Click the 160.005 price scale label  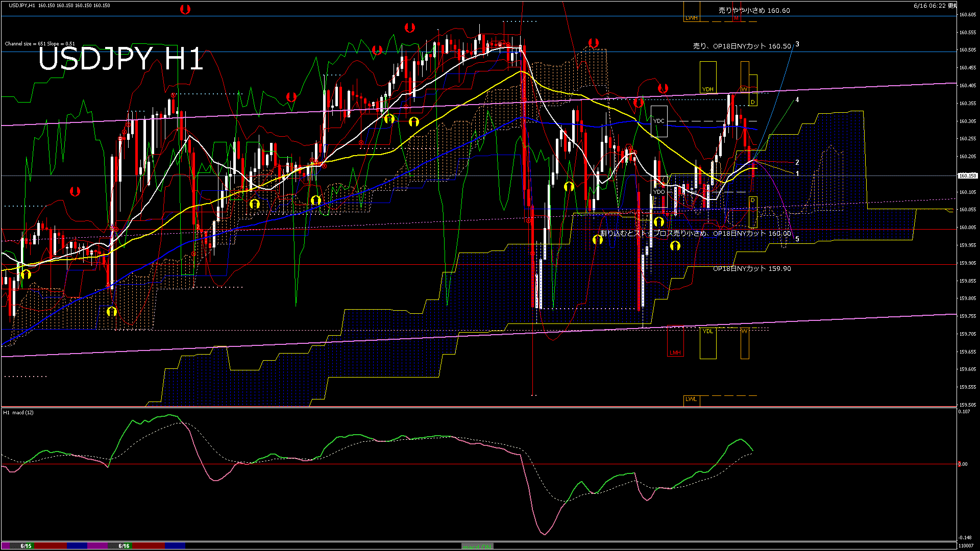point(968,228)
